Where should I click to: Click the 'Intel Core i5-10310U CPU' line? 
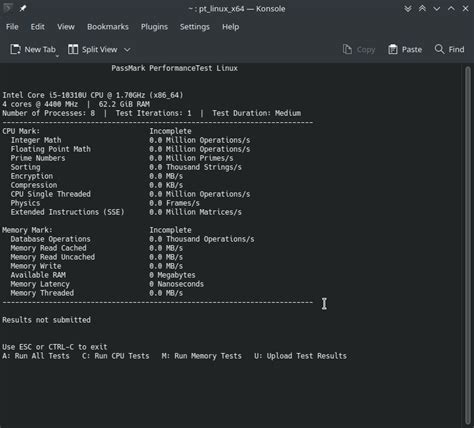[93, 95]
